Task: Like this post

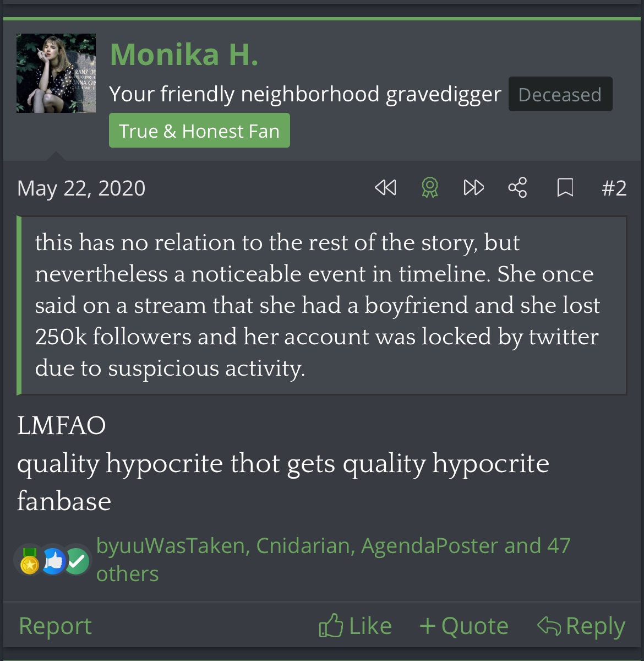Action: pos(356,626)
